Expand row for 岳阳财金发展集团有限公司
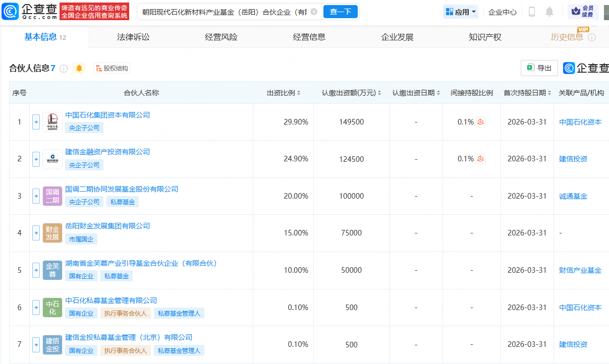The image size is (609, 364). pos(36,233)
